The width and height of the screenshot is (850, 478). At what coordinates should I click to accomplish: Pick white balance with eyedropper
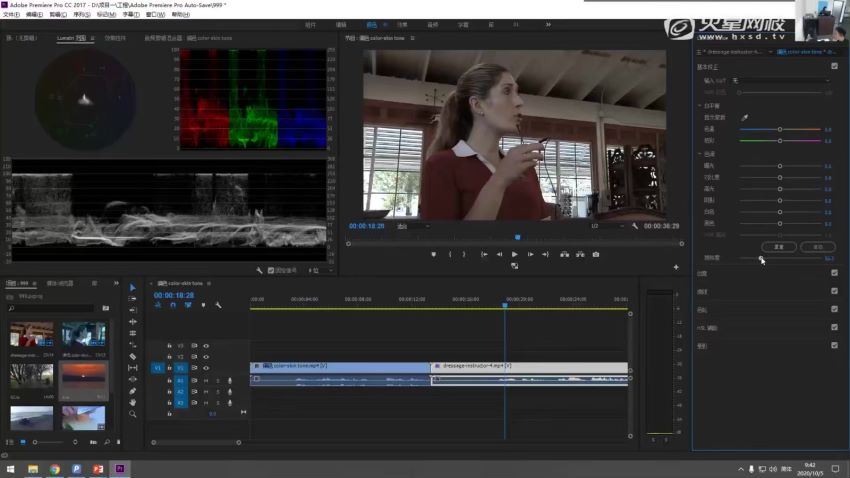click(745, 118)
